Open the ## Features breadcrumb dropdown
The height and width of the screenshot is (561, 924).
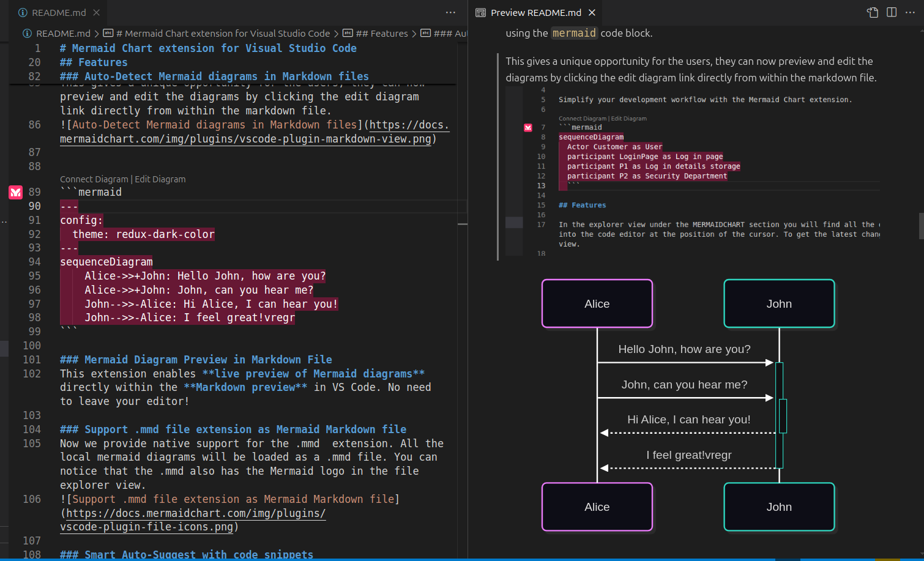[x=382, y=33]
